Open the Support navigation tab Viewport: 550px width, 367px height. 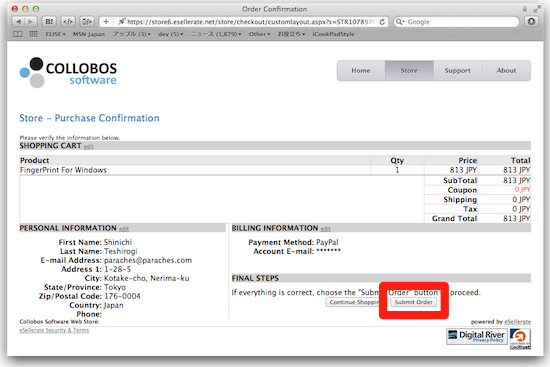tap(458, 71)
